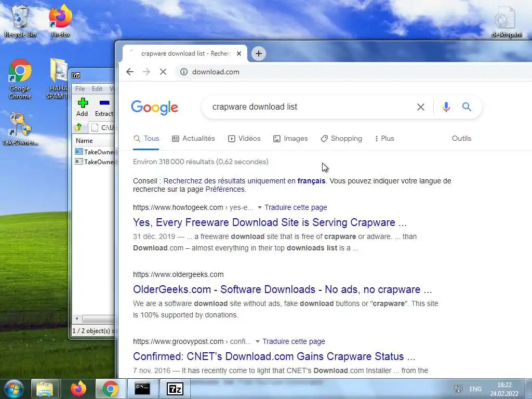Screen dimensions: 532x399
Task: Click the Extract button in 7-Zip
Action: (x=104, y=107)
